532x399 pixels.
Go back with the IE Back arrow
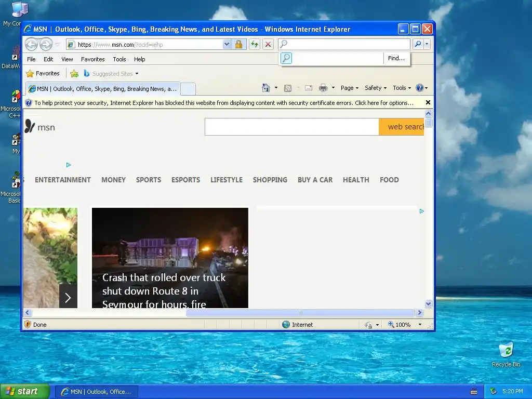coord(31,44)
